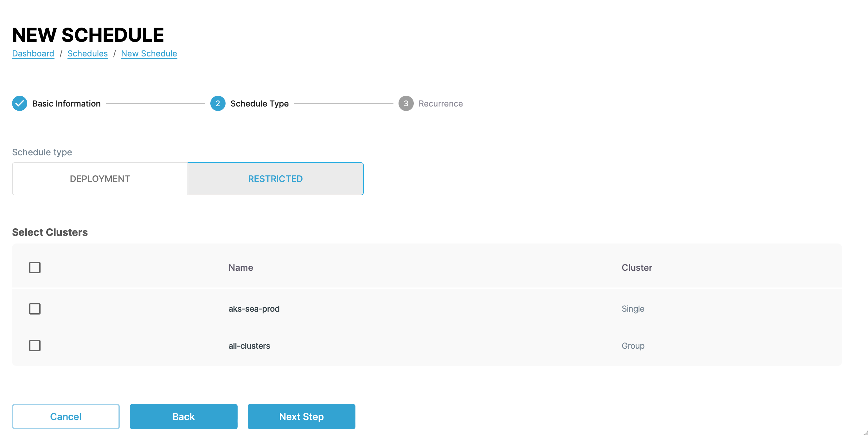The image size is (868, 435).
Task: Click the step 3 circle icon
Action: coord(406,104)
